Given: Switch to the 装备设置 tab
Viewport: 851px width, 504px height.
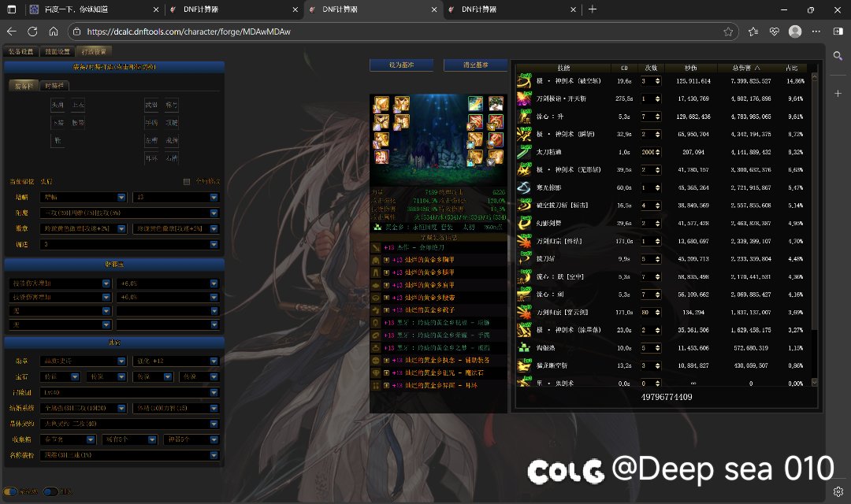Looking at the screenshot, I should [21, 51].
